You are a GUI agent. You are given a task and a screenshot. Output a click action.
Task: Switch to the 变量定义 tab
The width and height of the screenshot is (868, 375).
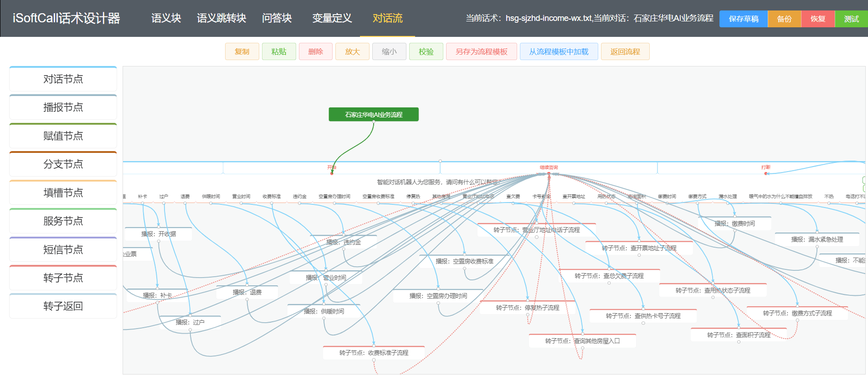click(332, 18)
